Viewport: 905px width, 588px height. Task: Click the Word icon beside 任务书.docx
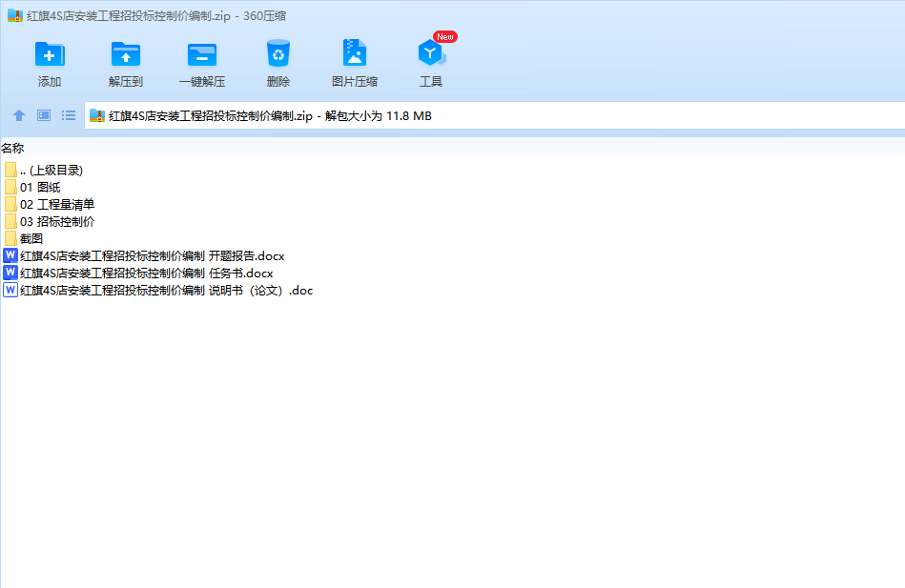coord(10,273)
